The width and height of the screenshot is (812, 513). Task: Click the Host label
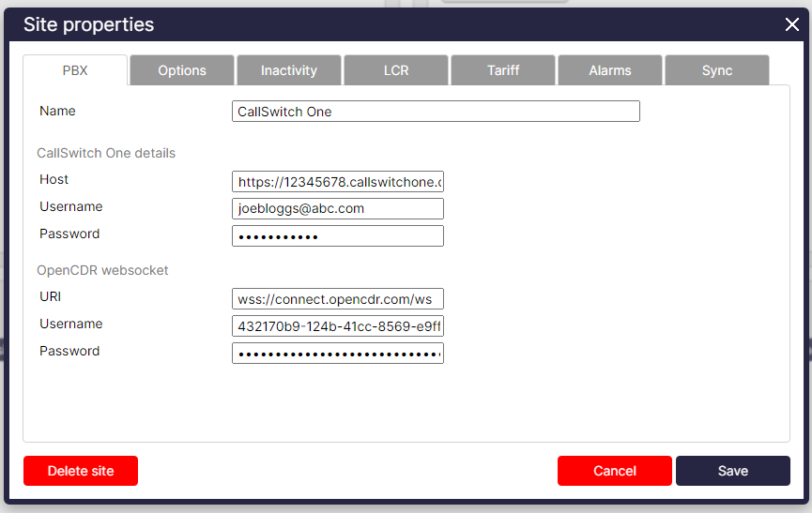click(x=54, y=179)
